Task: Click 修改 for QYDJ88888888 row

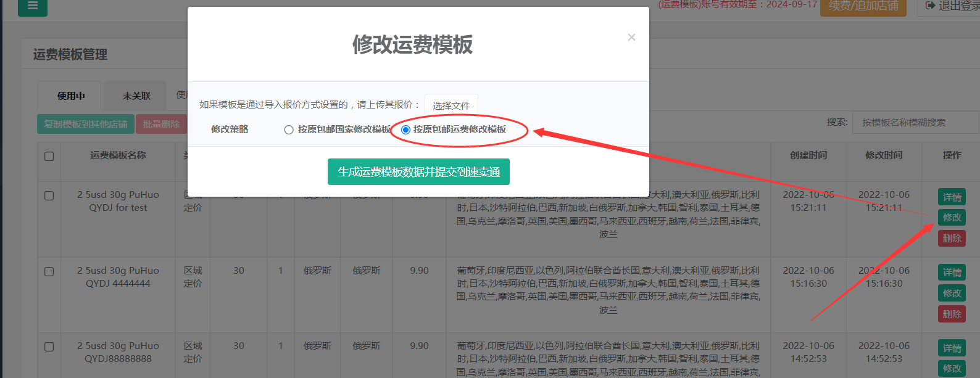Action: pyautogui.click(x=952, y=369)
